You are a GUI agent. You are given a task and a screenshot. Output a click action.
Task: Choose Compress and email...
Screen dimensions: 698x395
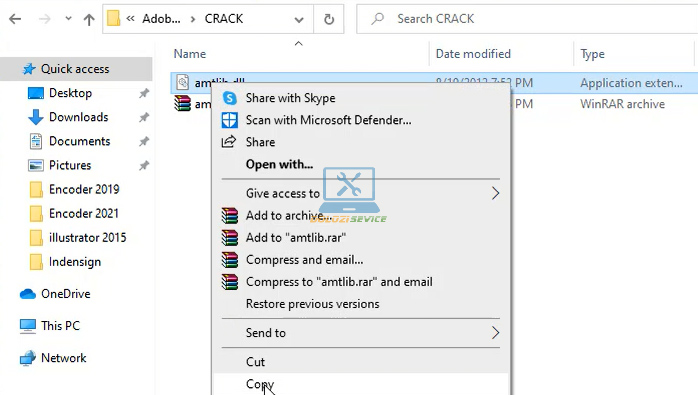(x=304, y=260)
